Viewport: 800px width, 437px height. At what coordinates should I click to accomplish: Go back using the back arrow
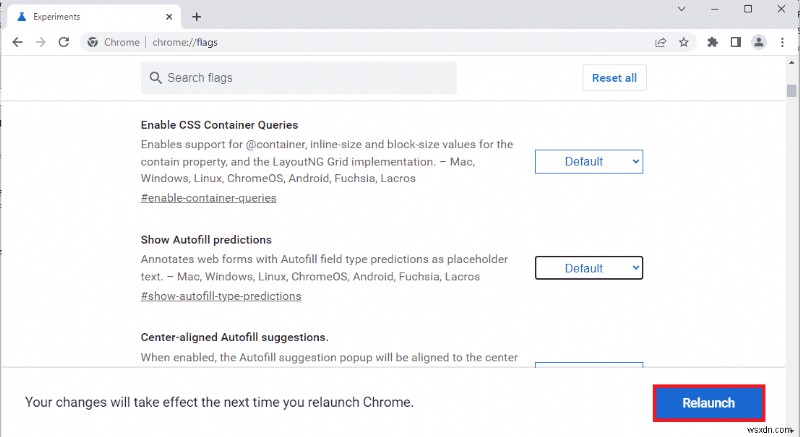(16, 42)
